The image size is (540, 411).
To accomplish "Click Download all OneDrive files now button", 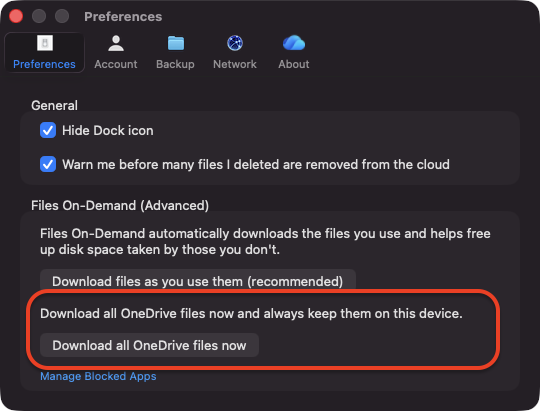I will 149,345.
